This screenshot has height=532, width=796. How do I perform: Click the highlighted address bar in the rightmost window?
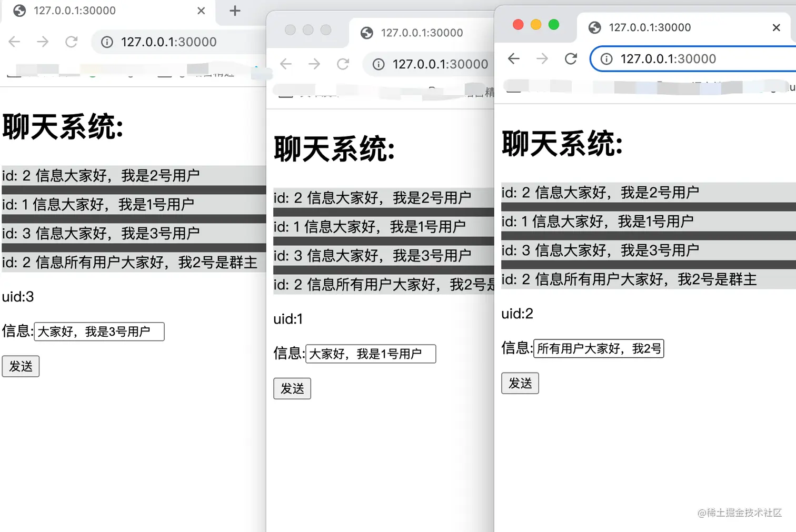[684, 58]
